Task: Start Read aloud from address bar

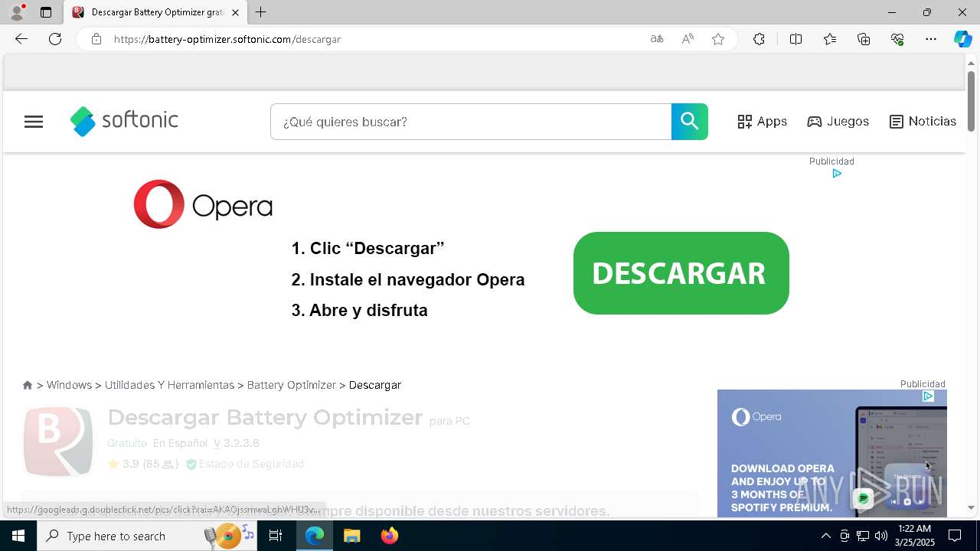Action: pyautogui.click(x=688, y=39)
